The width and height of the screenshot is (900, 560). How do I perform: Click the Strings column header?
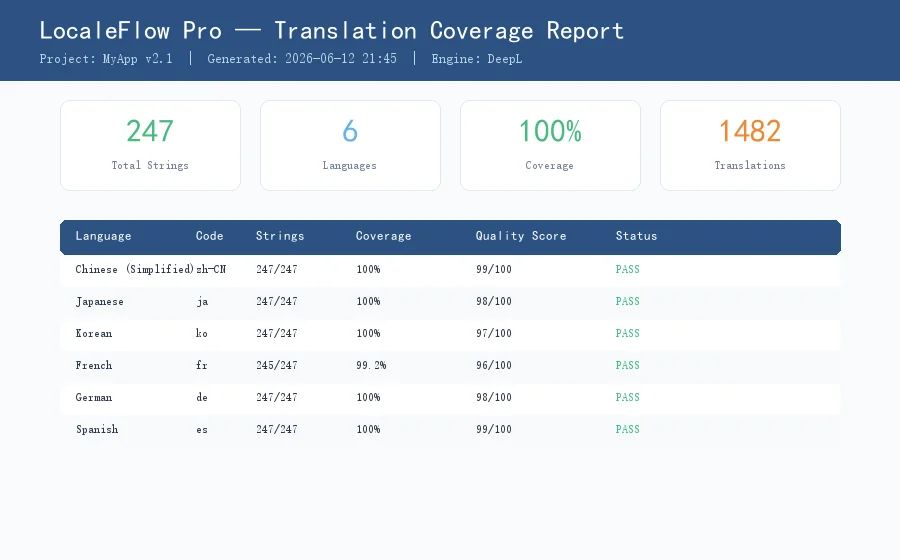pos(280,236)
